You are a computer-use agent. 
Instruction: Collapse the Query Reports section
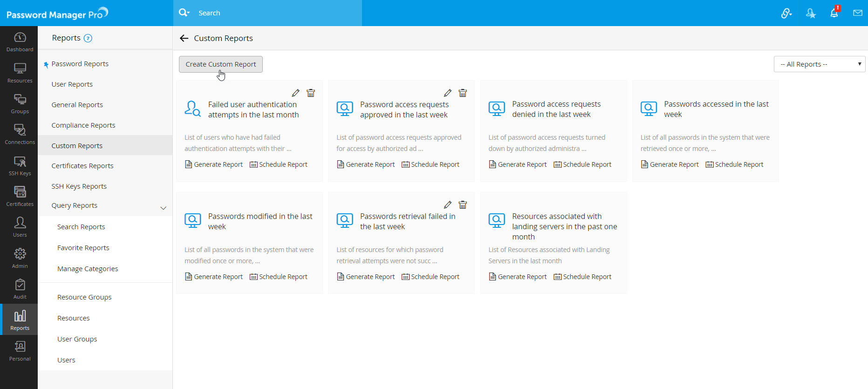[163, 208]
